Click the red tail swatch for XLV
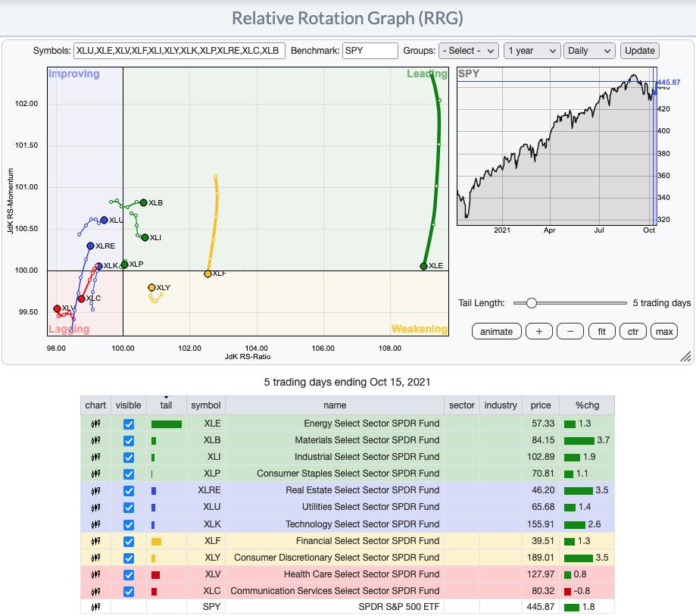 coord(155,575)
